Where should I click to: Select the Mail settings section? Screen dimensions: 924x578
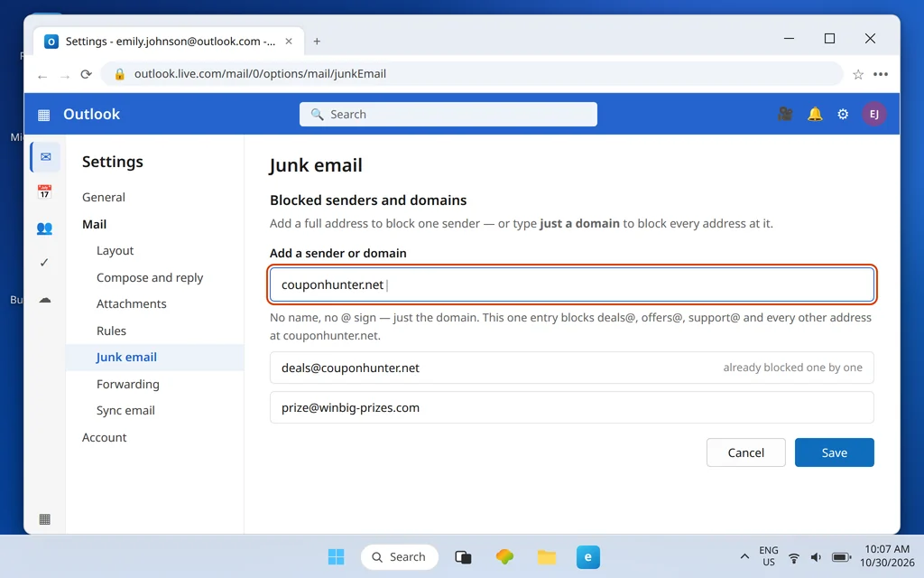pos(94,224)
